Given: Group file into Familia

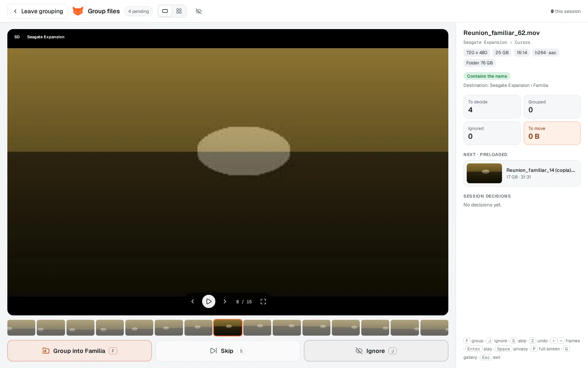Looking at the screenshot, I should pos(79,351).
